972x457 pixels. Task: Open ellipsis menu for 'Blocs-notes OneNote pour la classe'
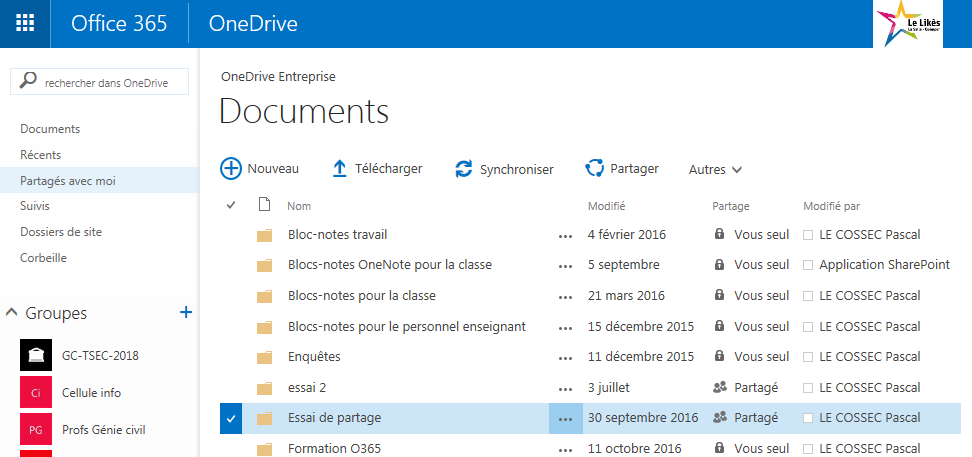click(565, 267)
